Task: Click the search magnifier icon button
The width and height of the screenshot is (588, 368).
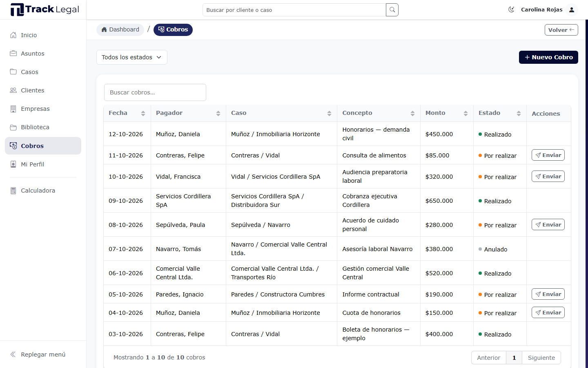Action: 392,10
